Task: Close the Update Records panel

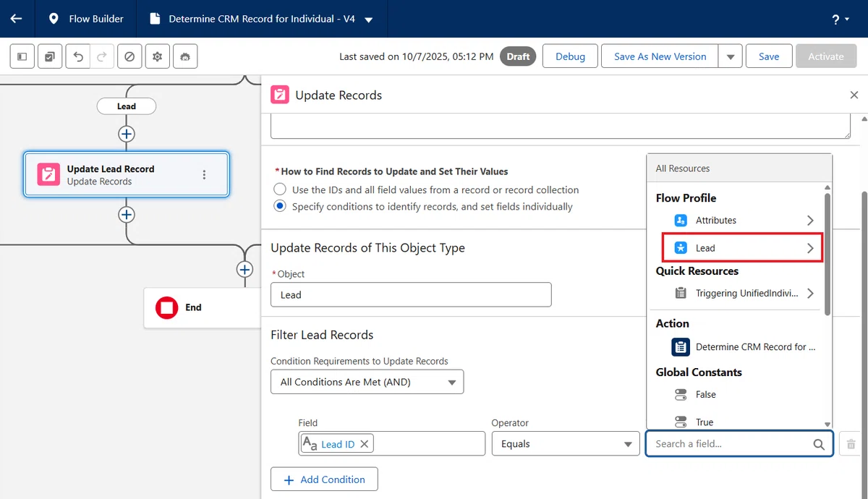Action: (854, 95)
